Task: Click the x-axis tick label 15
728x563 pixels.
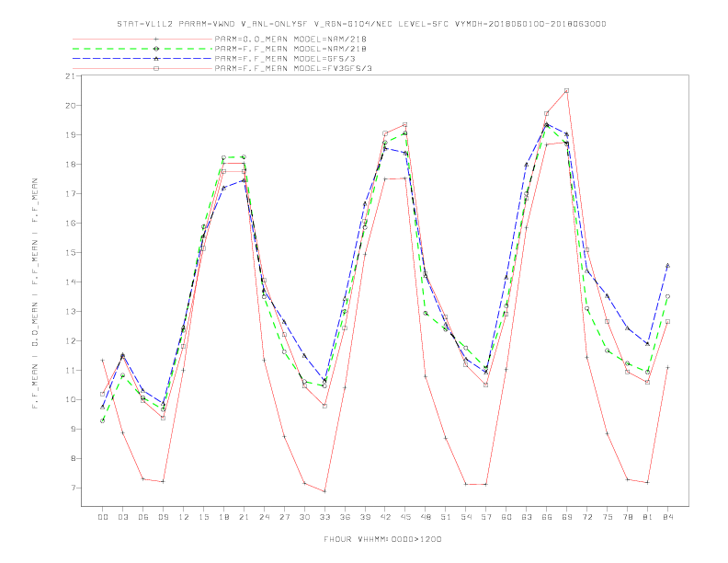Action: 203,517
